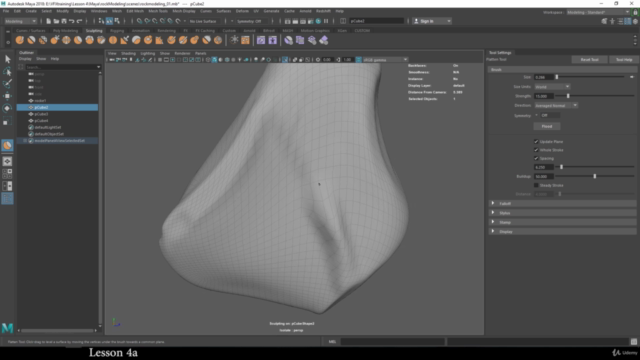Image resolution: width=640 pixels, height=360 pixels.
Task: Click the Tool Help button
Action: pos(624,60)
